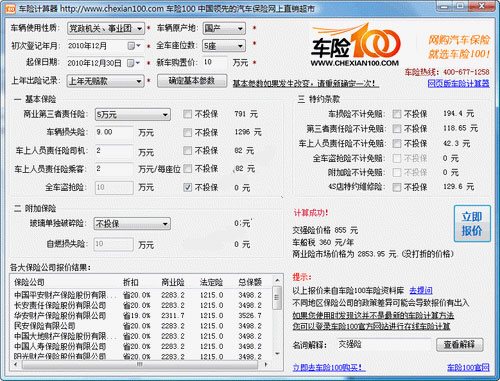Open the 玻璃单独破碎险 dropdown
The width and height of the screenshot is (500, 381).
coord(132,224)
